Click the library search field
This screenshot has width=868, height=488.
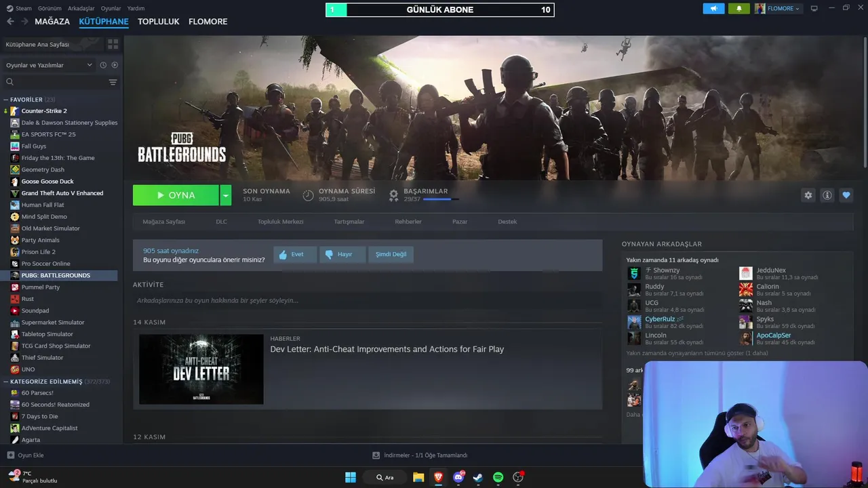click(x=54, y=82)
